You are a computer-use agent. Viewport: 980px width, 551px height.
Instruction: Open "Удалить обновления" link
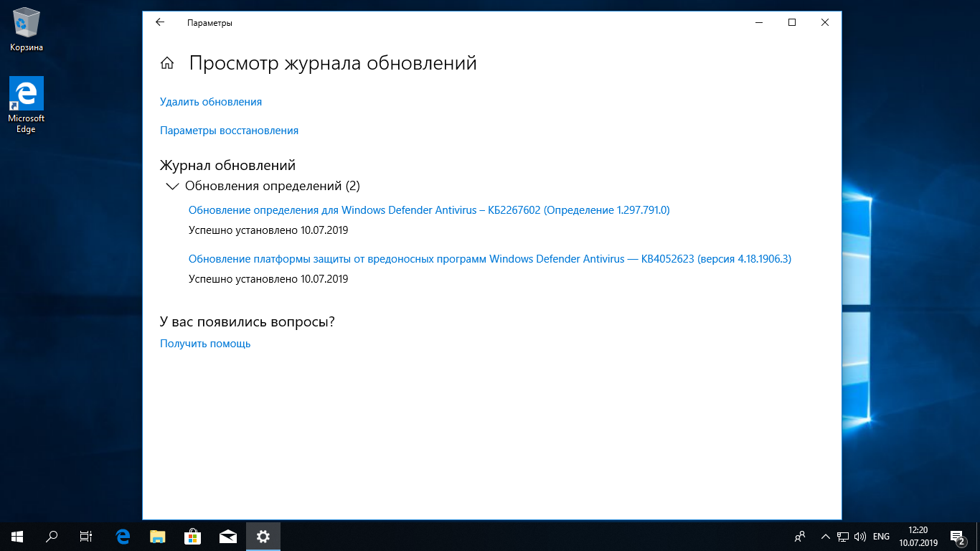pyautogui.click(x=211, y=102)
